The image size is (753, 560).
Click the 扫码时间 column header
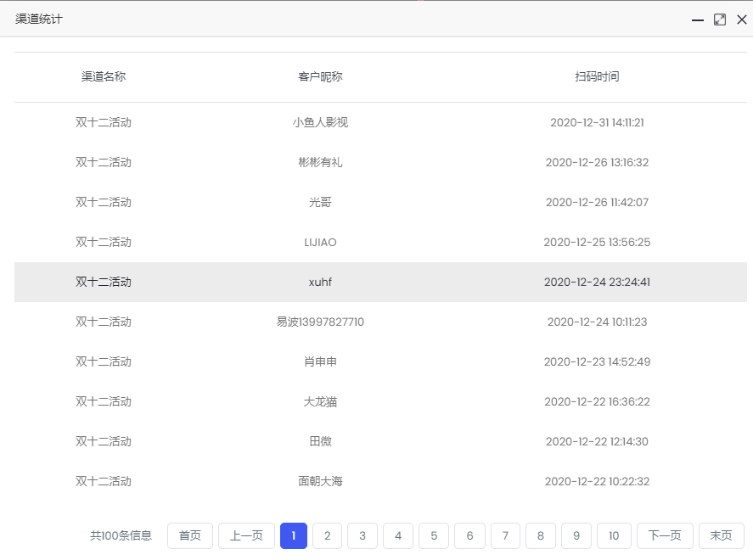[x=597, y=76]
